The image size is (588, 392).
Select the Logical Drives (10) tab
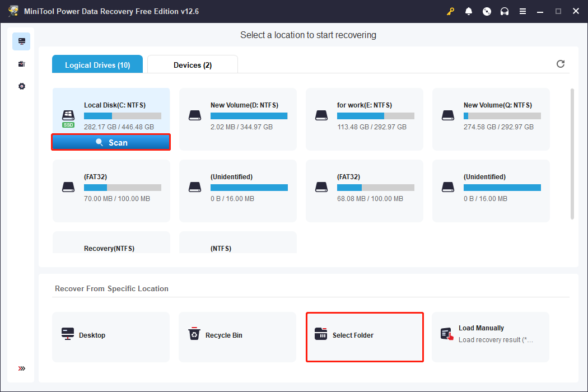(97, 65)
